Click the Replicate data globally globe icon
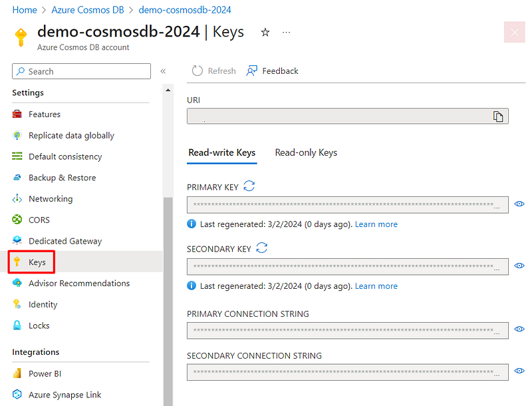The image size is (532, 406). (x=17, y=135)
